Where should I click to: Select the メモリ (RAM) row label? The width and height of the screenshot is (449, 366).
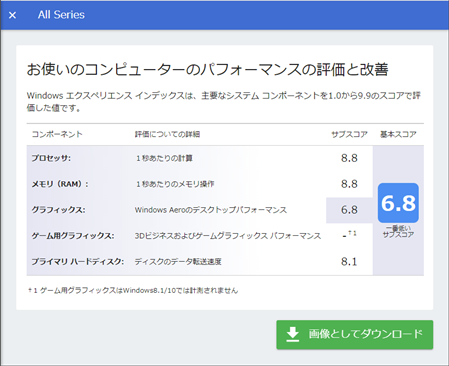pos(60,184)
